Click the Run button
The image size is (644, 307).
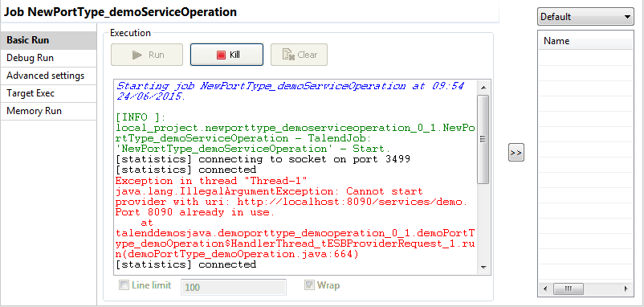coord(147,55)
